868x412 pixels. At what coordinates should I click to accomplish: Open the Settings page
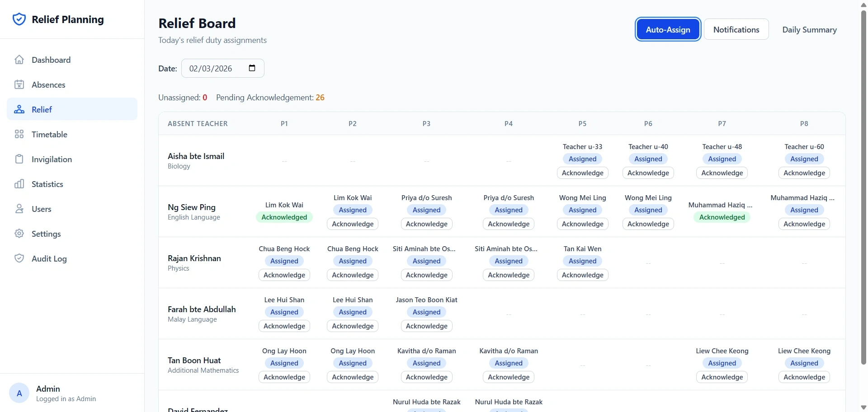point(72,234)
